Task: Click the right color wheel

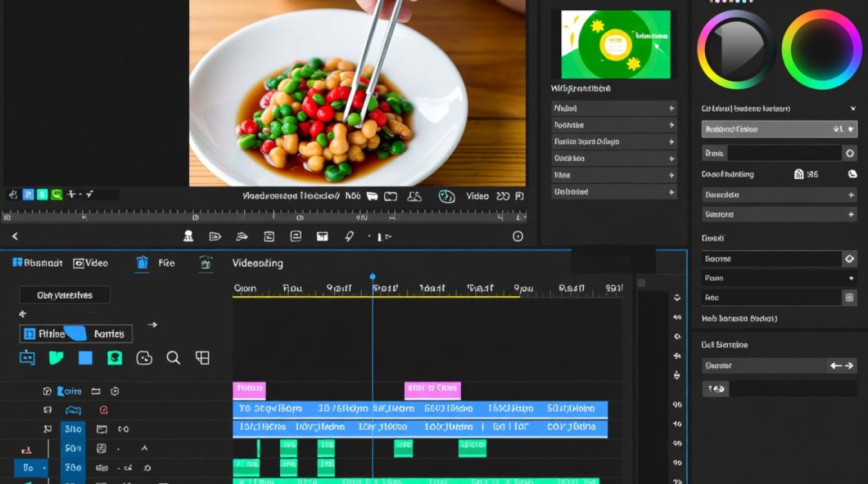Action: point(821,49)
